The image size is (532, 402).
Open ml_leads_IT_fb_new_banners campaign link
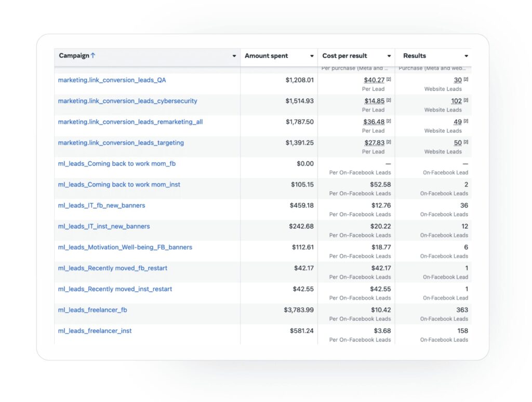tap(101, 205)
